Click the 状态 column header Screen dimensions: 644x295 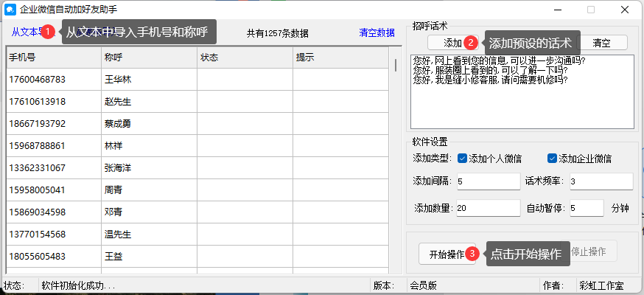pyautogui.click(x=245, y=58)
